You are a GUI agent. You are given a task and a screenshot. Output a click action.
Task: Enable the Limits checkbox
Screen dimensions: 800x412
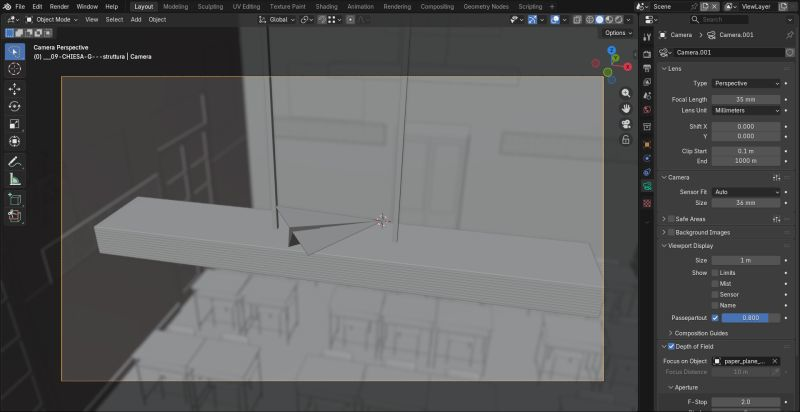[x=715, y=273]
